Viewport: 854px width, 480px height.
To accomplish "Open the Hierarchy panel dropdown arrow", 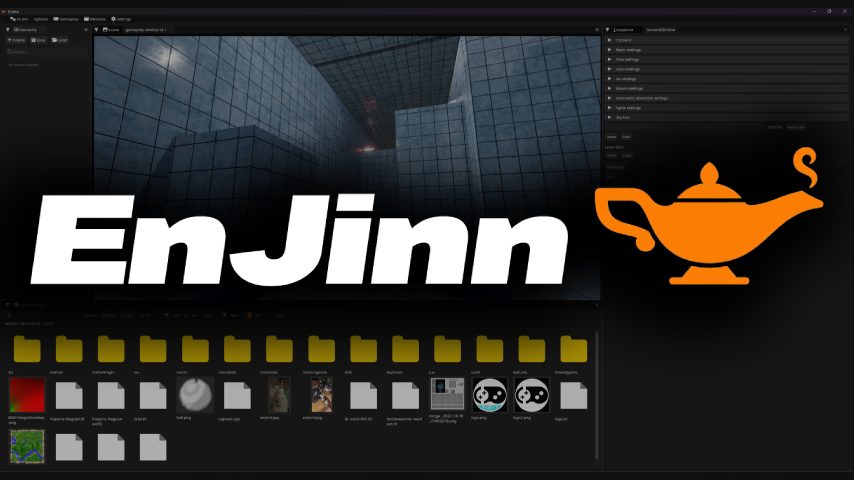I will coord(8,30).
